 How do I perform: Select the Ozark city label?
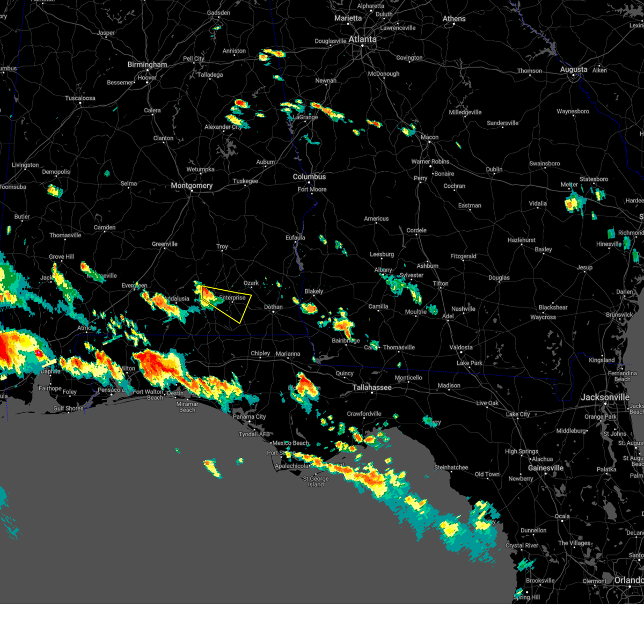[x=251, y=283]
